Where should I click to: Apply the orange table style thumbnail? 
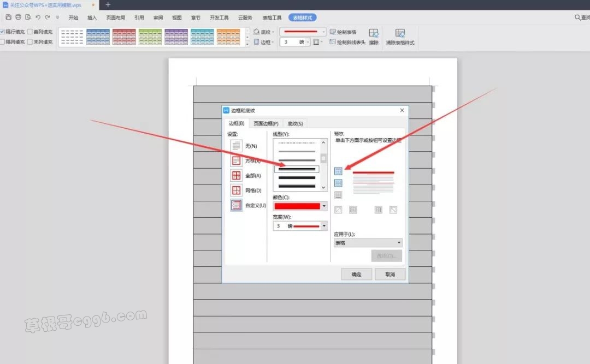tap(228, 37)
